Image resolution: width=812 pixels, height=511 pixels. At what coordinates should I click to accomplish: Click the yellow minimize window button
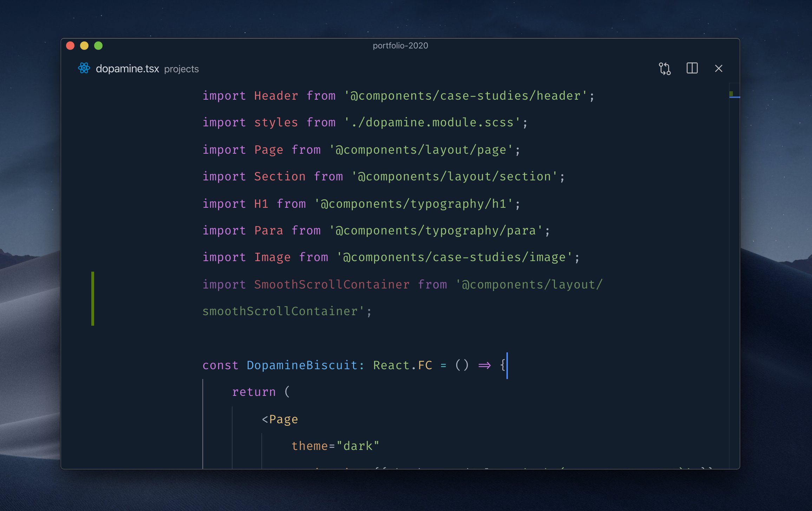coord(84,46)
